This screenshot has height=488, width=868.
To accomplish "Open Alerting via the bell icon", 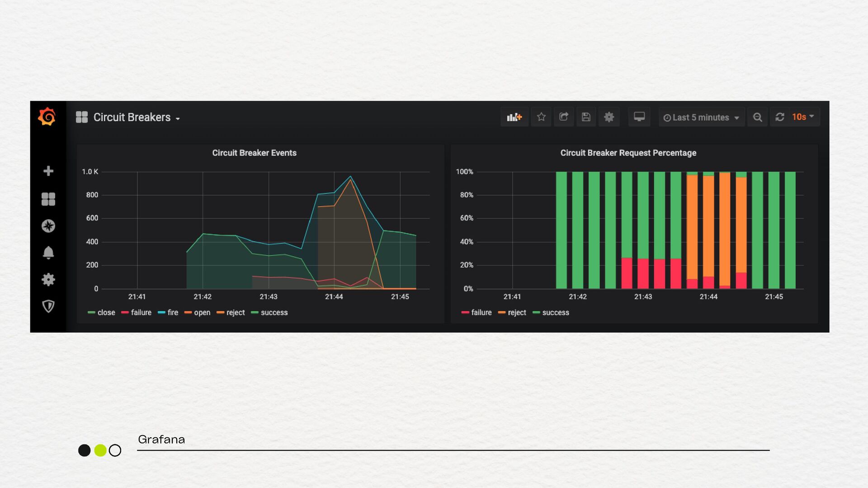I will 48,253.
